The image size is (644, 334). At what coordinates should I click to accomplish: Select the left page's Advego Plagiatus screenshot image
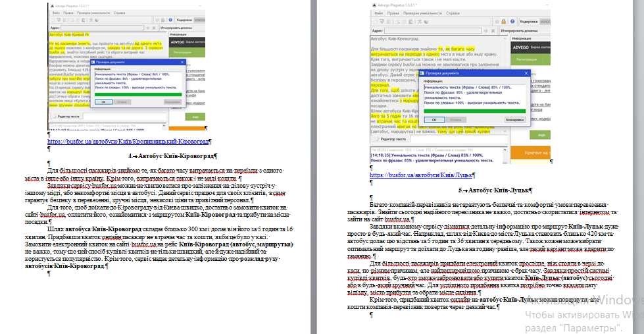pyautogui.click(x=126, y=66)
